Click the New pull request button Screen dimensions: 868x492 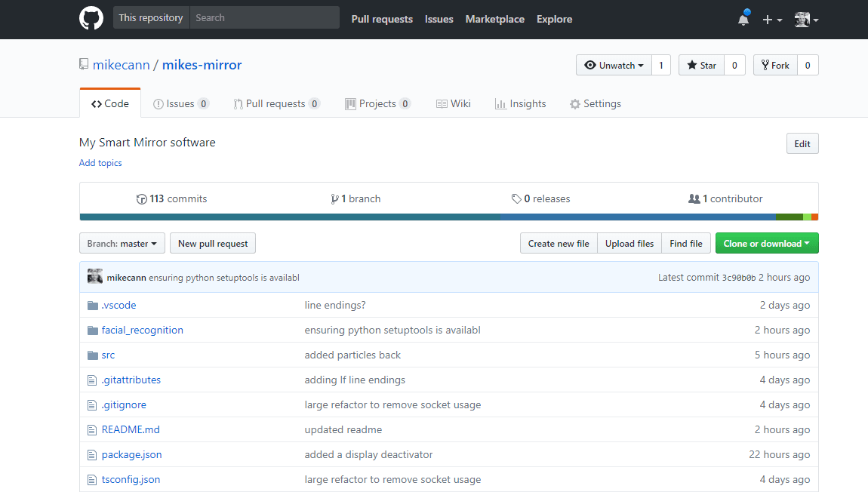click(x=213, y=244)
